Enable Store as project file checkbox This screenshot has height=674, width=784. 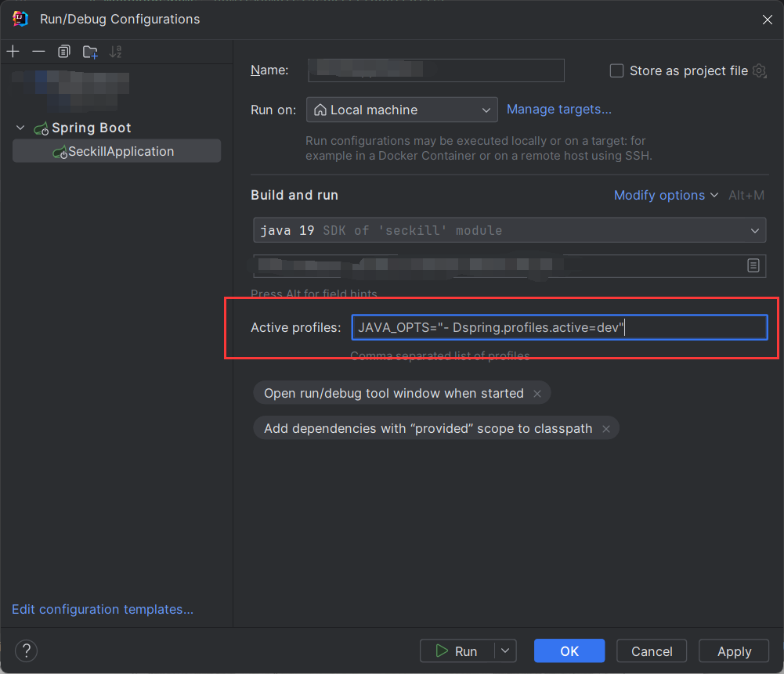point(616,71)
